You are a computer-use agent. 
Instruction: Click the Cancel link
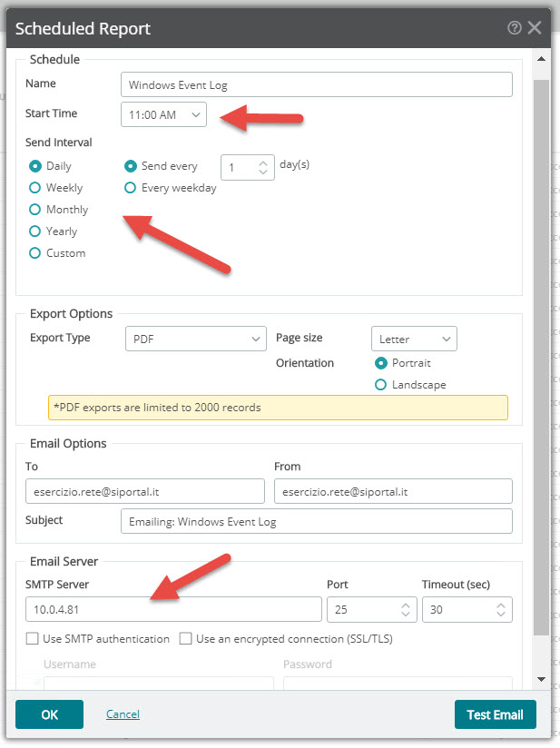point(123,714)
